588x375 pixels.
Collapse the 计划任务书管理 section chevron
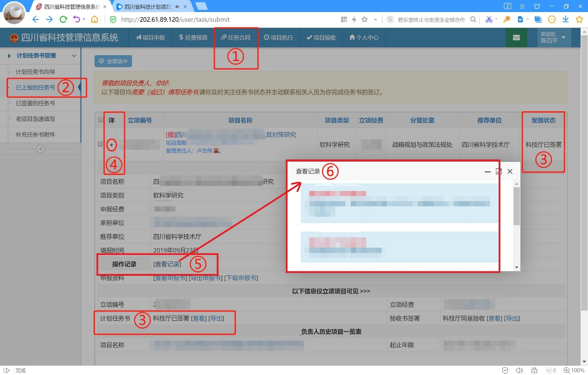click(x=73, y=56)
